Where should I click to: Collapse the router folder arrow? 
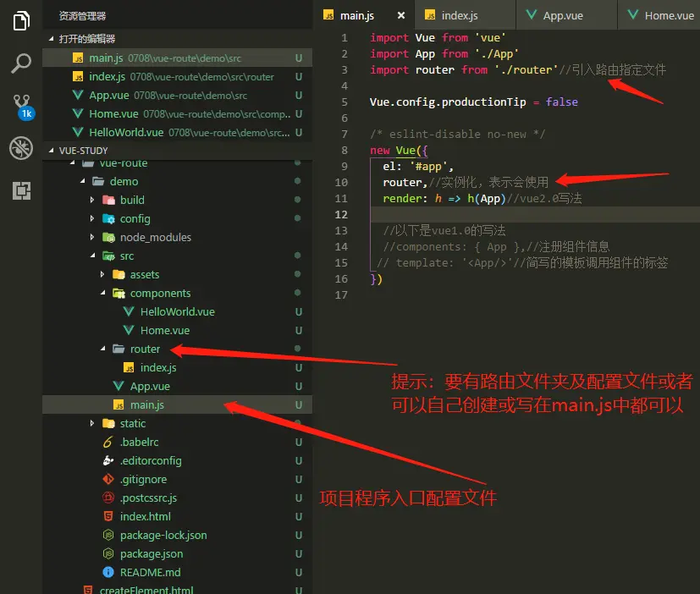click(103, 349)
